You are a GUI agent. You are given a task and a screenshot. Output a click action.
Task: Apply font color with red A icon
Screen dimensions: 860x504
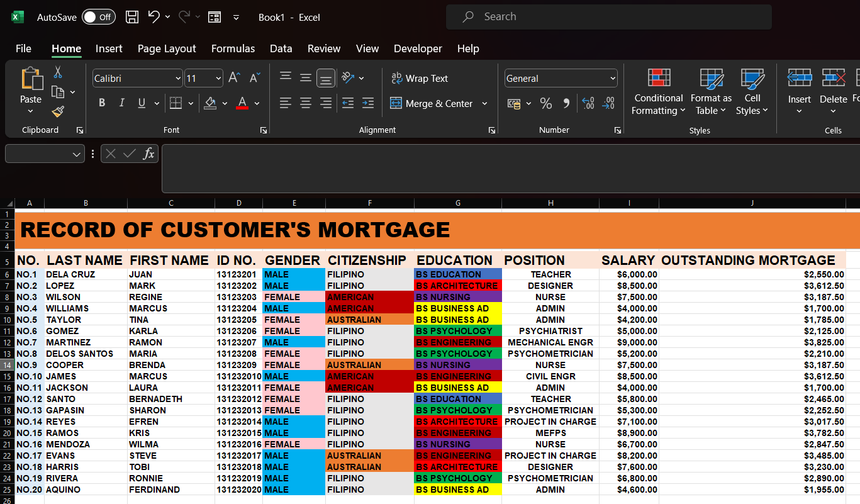pos(242,103)
